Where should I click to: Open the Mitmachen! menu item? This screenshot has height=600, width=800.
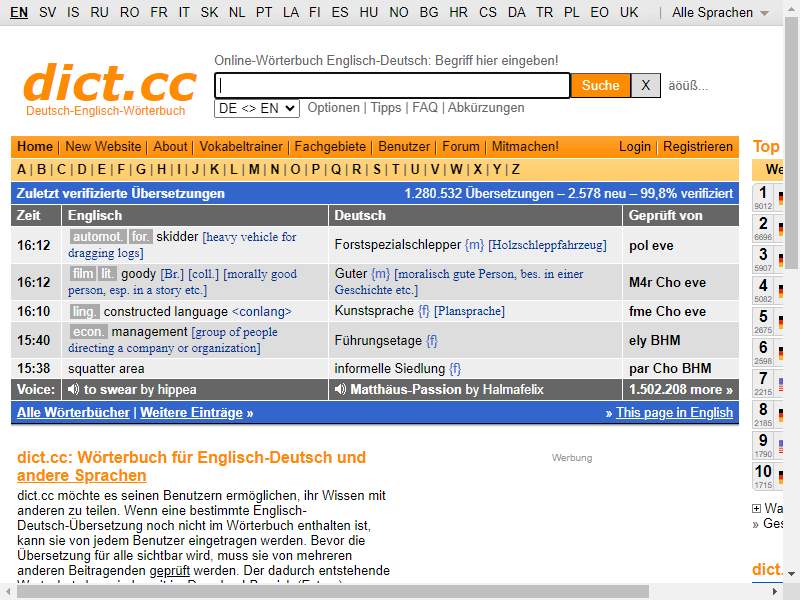tap(525, 146)
